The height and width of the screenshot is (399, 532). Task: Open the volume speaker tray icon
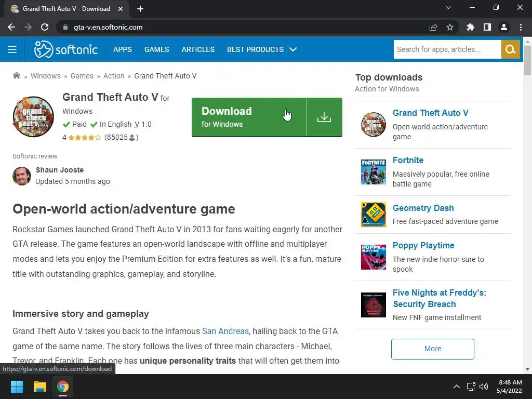484,387
